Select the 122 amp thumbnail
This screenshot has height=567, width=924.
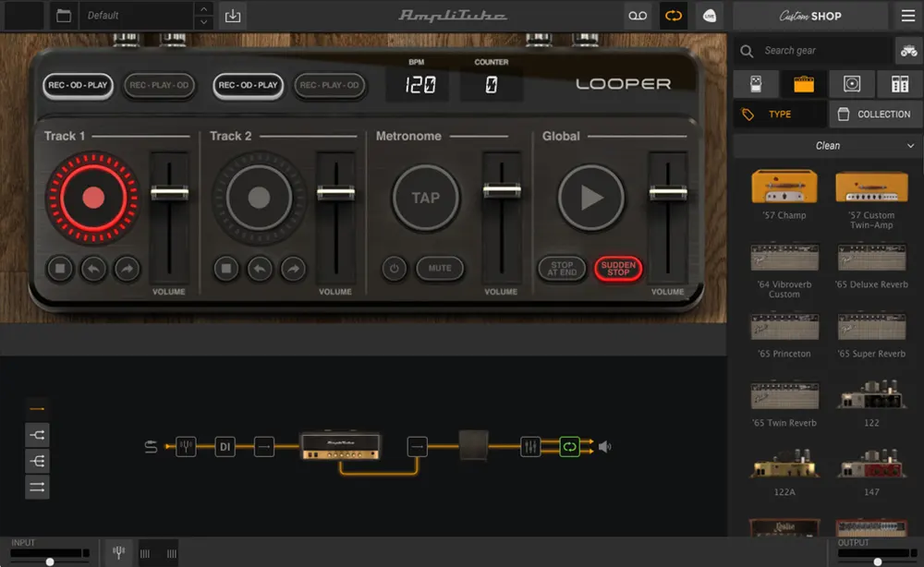tap(871, 394)
